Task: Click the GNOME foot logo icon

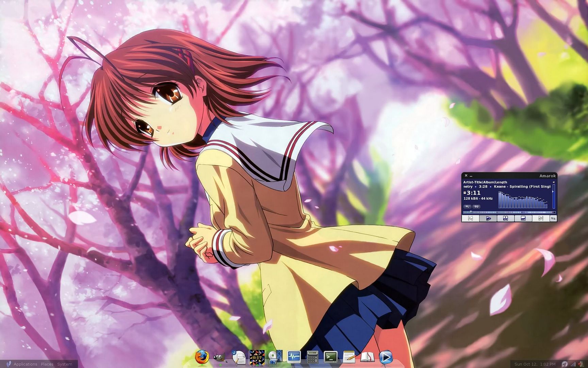Action: (9, 364)
